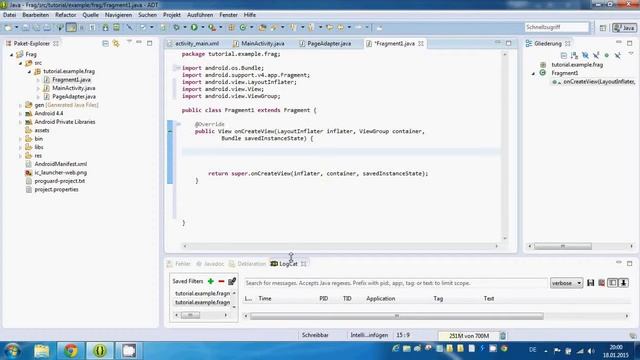
Task: Open Windows Explorer from taskbar
Action: pos(42,351)
